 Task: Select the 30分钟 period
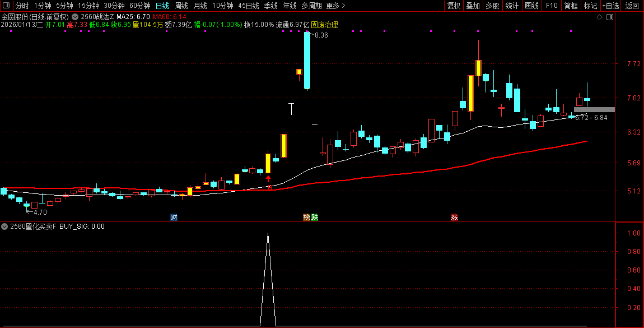coord(114,6)
